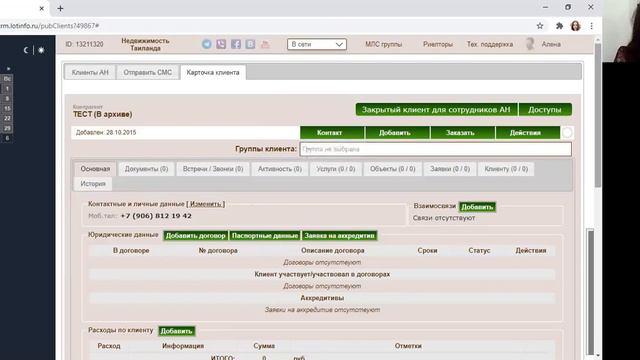This screenshot has width=640, height=360.
Task: Open the Объекты (0 / 0) tab
Action: (393, 169)
